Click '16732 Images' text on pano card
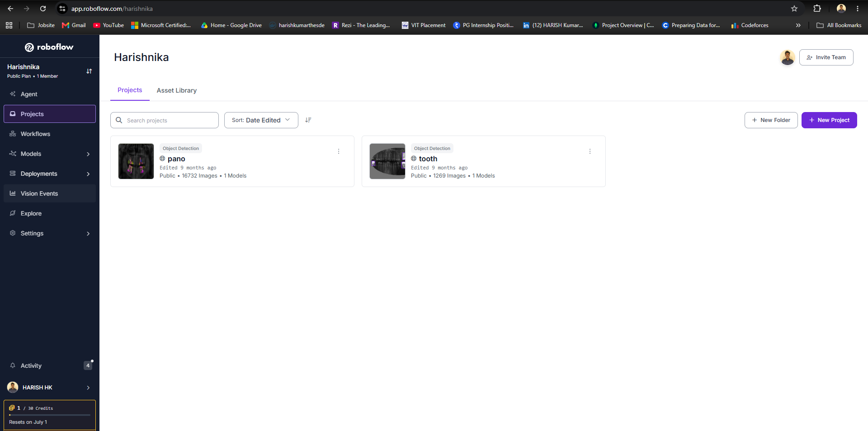Image resolution: width=868 pixels, height=431 pixels. [x=199, y=176]
